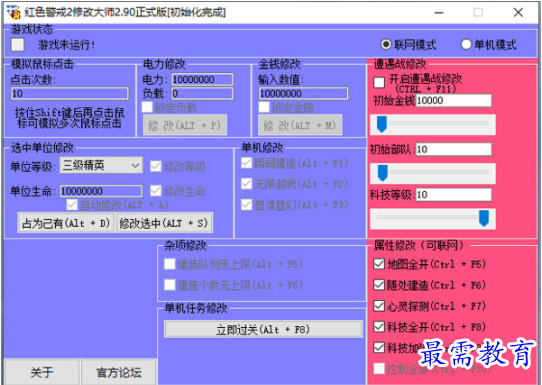Screen dimensions: 542x385
Task: Open the 单位等级 dropdown
Action: point(101,165)
